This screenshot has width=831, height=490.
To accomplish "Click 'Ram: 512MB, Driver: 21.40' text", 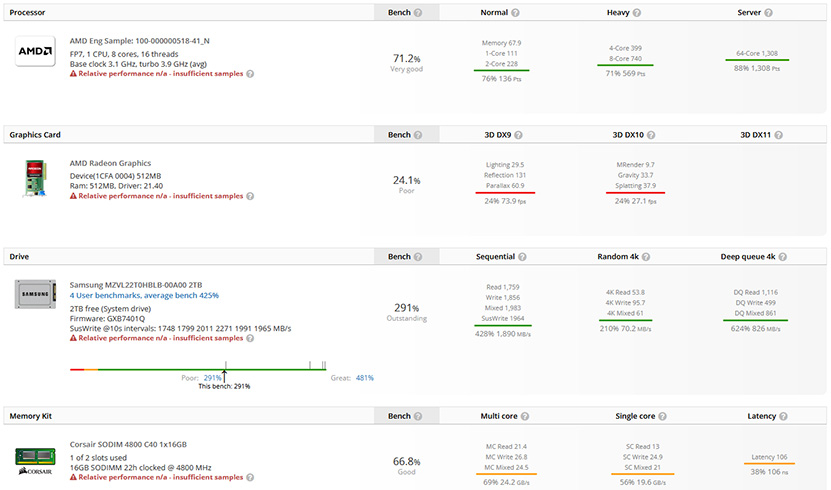I will [116, 186].
